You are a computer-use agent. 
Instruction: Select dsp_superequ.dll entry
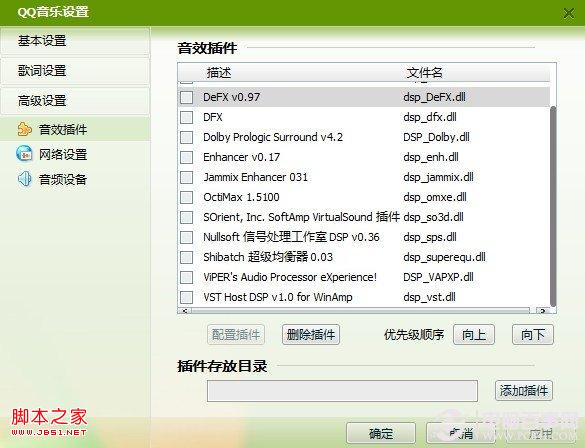[444, 257]
